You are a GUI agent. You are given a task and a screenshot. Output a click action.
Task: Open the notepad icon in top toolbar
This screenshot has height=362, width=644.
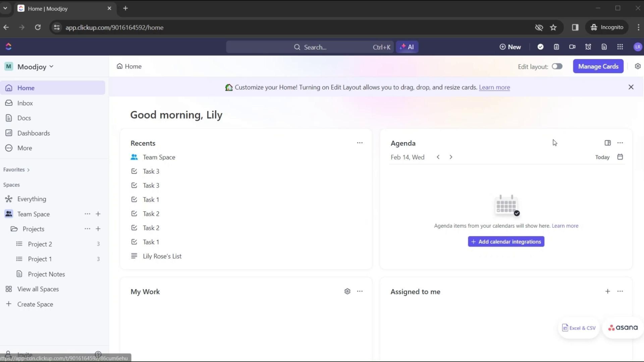(x=556, y=47)
